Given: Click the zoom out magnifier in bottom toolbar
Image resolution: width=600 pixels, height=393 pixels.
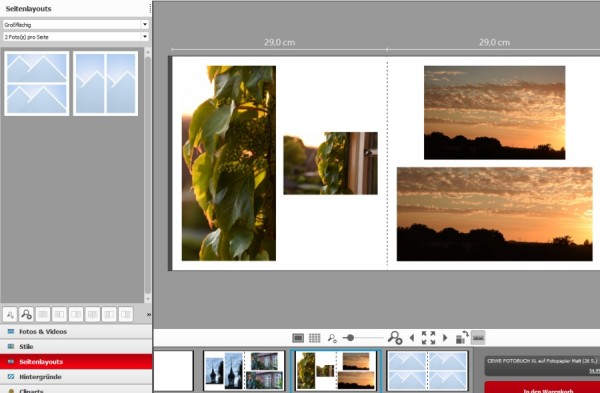Looking at the screenshot, I should 332,338.
